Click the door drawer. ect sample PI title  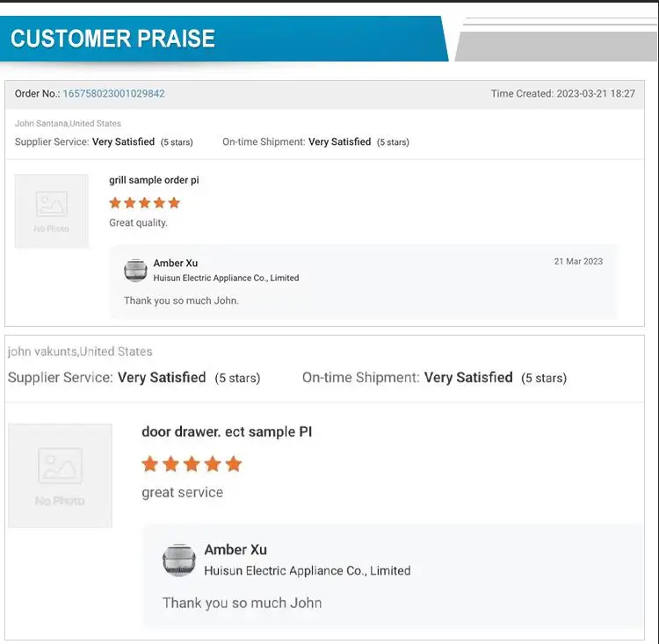point(227,431)
